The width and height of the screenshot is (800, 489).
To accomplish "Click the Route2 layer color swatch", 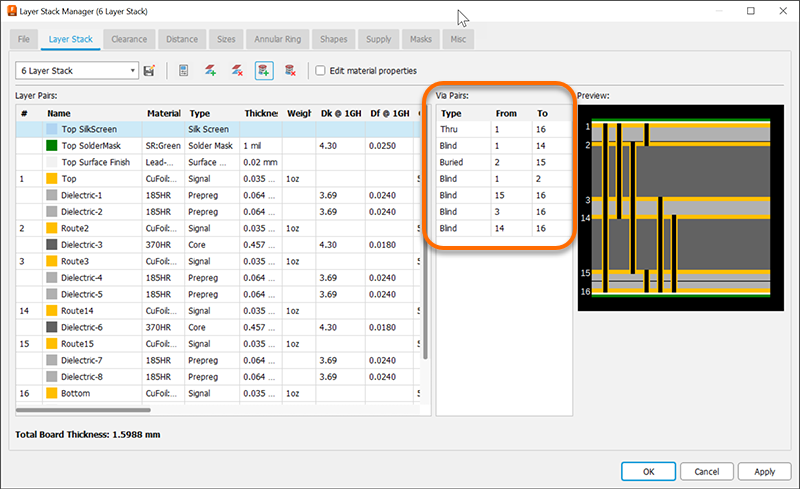I will (52, 228).
